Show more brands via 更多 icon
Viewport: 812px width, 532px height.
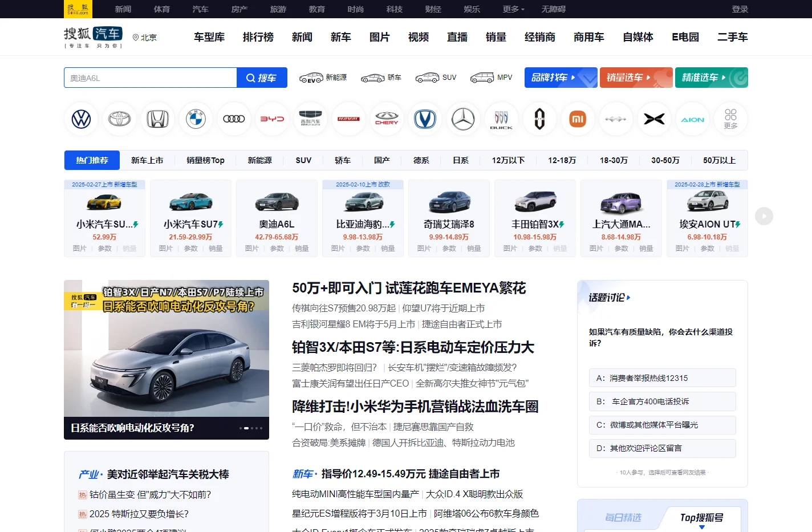pyautogui.click(x=730, y=119)
